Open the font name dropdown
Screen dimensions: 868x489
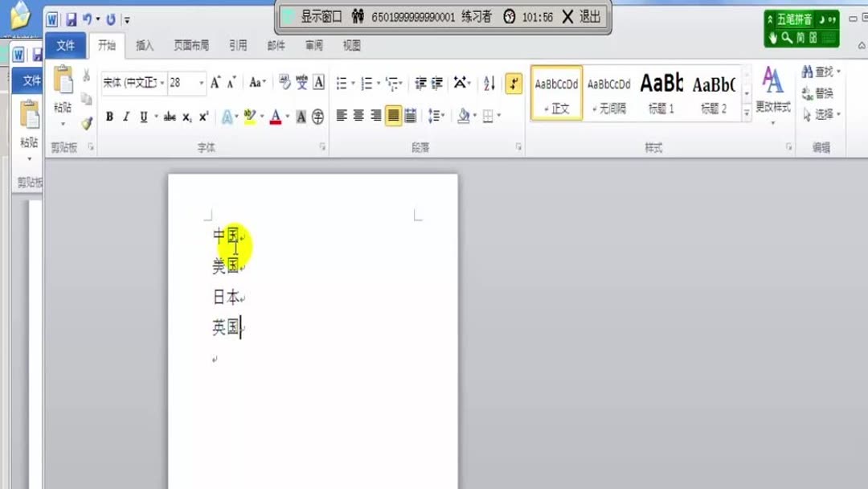[162, 82]
